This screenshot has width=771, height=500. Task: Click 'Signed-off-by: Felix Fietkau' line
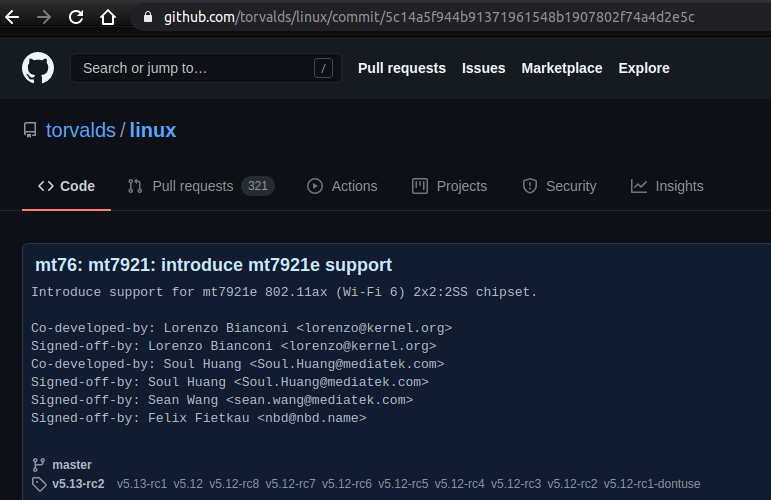click(x=199, y=418)
